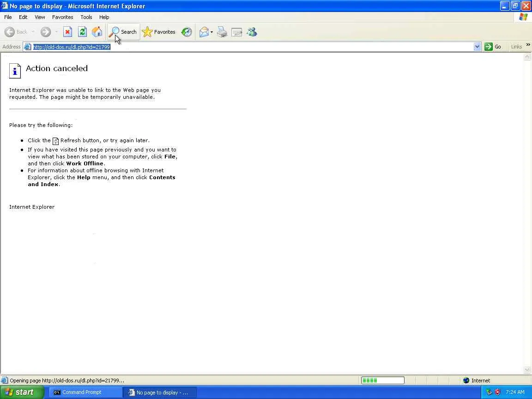Click the red shield security tray icon
This screenshot has height=399, width=532.
coord(498,392)
